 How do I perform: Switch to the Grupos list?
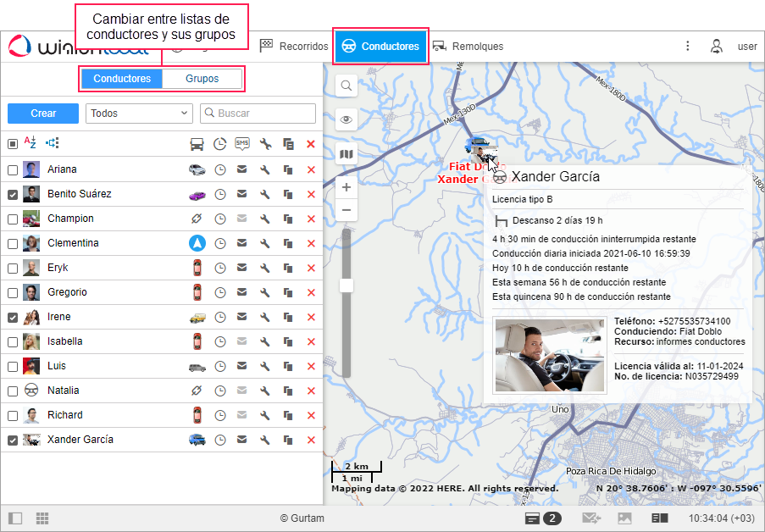202,79
